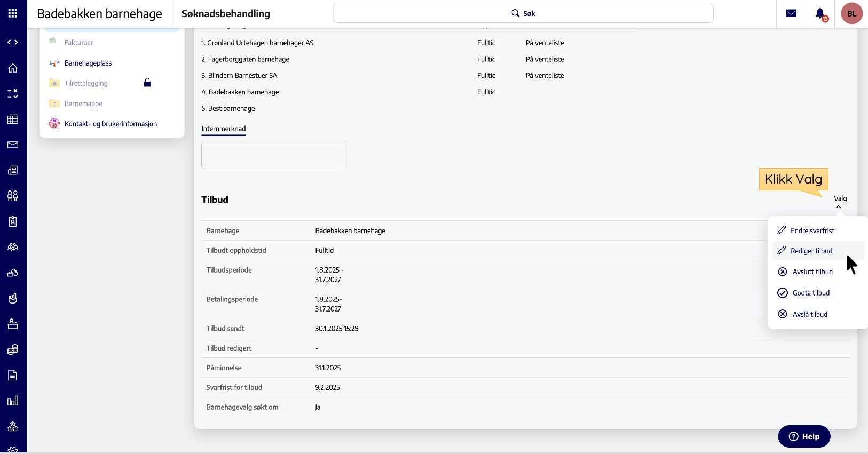Open the messages envelope icon in header
This screenshot has height=454, width=868.
click(791, 13)
